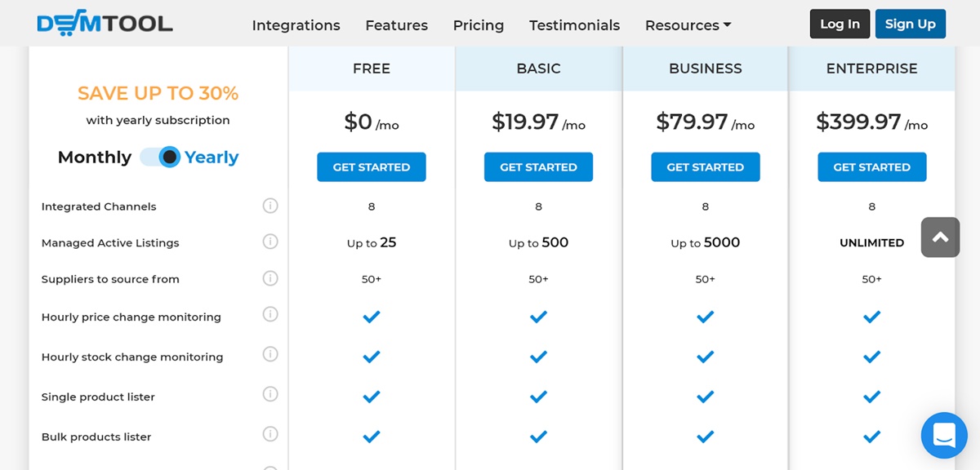Toggle the Monthly/Yearly billing switch
The width and height of the screenshot is (980, 470).
[159, 157]
